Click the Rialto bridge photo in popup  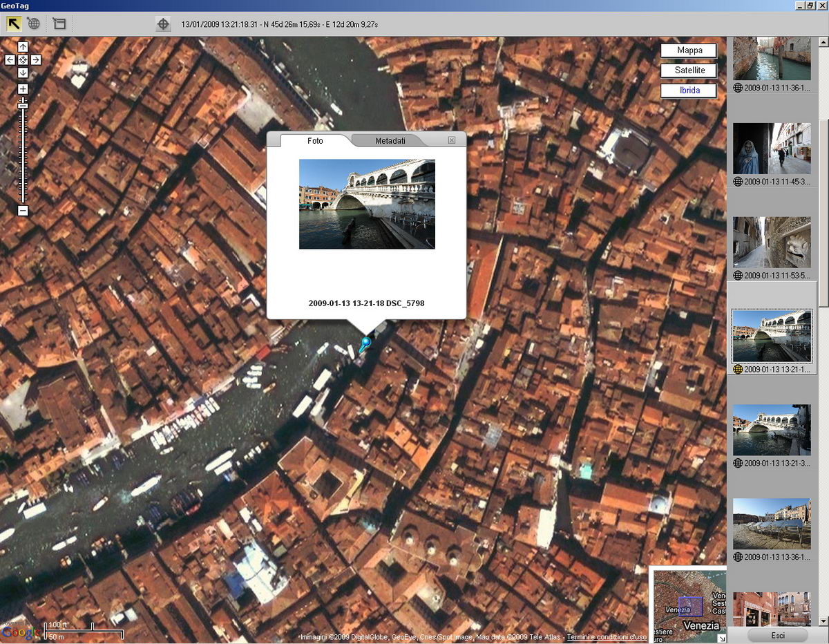tap(367, 204)
